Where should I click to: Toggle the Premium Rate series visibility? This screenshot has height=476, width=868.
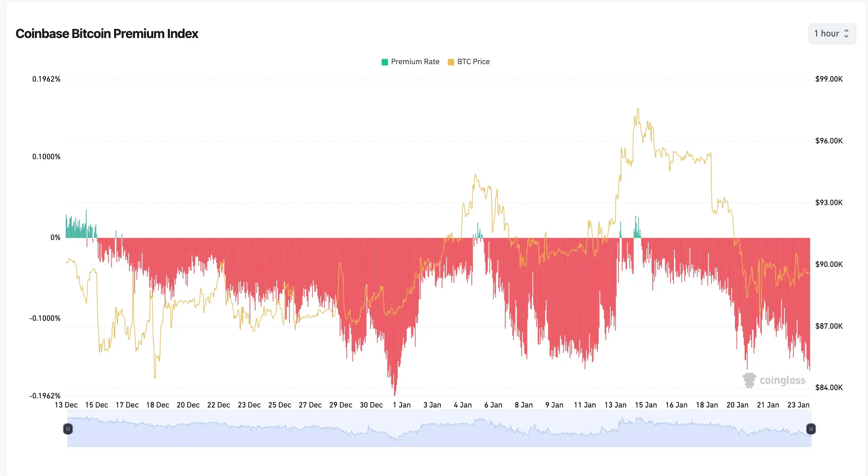click(410, 62)
